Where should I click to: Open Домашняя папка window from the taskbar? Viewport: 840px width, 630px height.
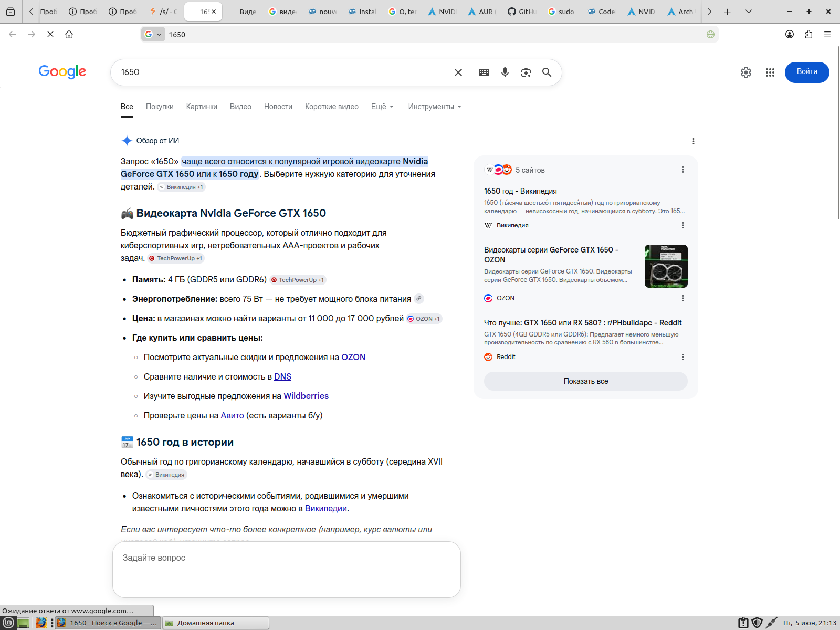tap(216, 623)
